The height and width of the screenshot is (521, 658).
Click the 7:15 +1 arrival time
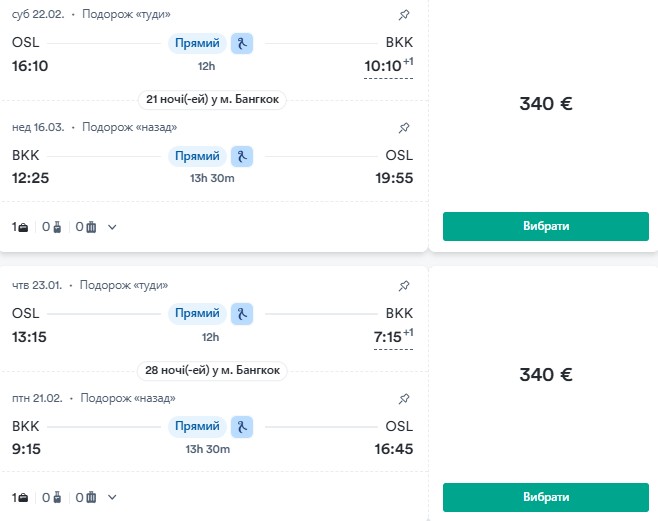pyautogui.click(x=388, y=337)
